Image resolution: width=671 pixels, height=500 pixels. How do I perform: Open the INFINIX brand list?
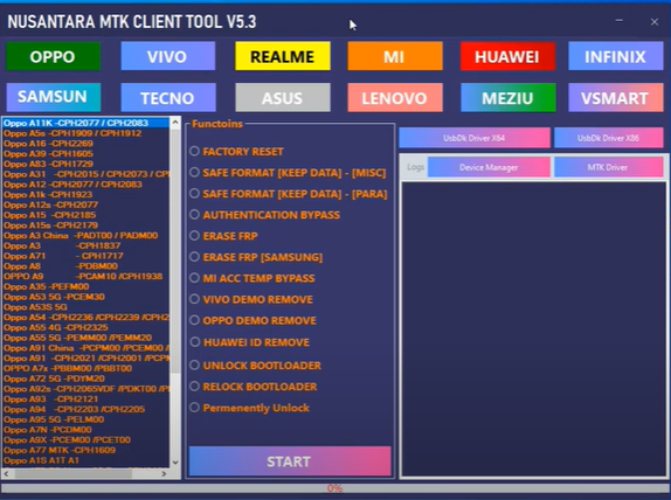(616, 56)
